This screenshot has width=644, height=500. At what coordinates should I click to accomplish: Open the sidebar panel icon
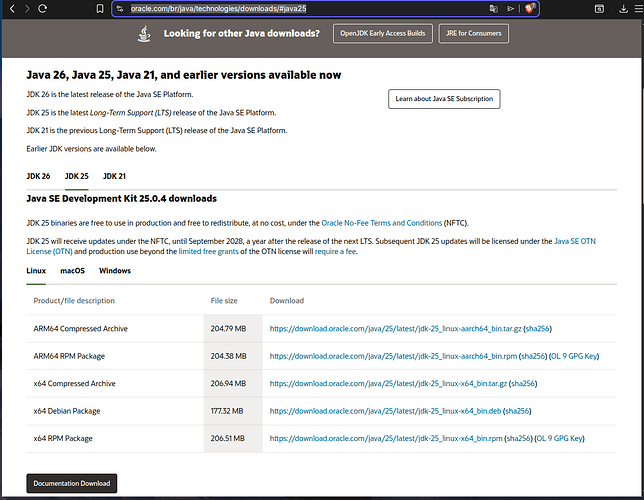(x=599, y=9)
